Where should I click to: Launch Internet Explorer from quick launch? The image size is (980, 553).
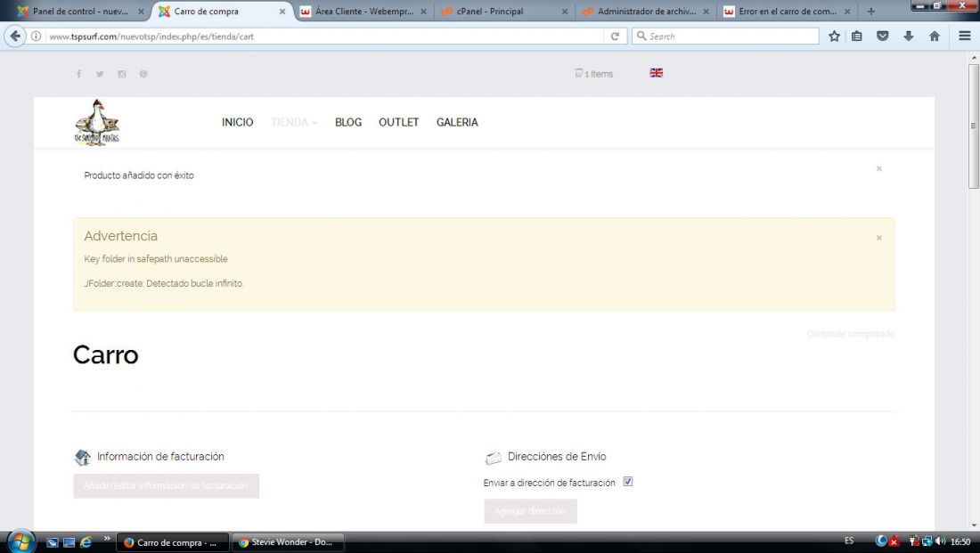[x=86, y=542]
